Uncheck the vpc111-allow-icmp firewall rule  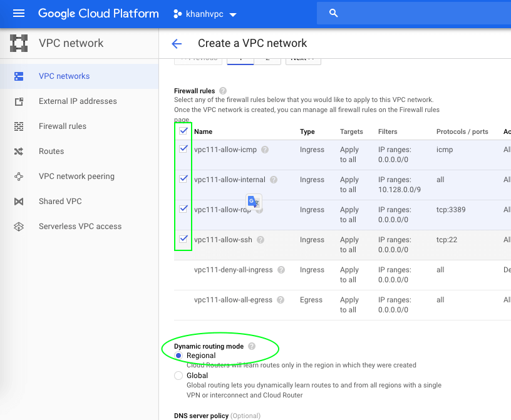click(x=182, y=148)
